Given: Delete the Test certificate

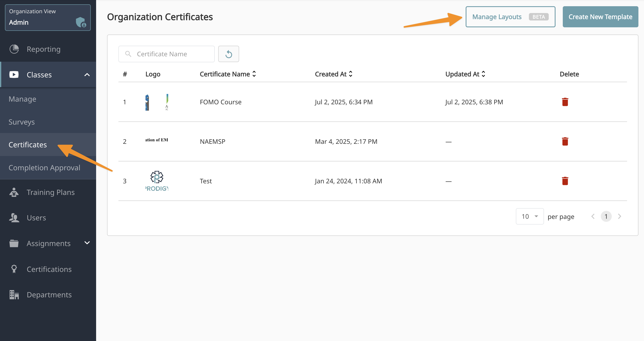Looking at the screenshot, I should (565, 181).
